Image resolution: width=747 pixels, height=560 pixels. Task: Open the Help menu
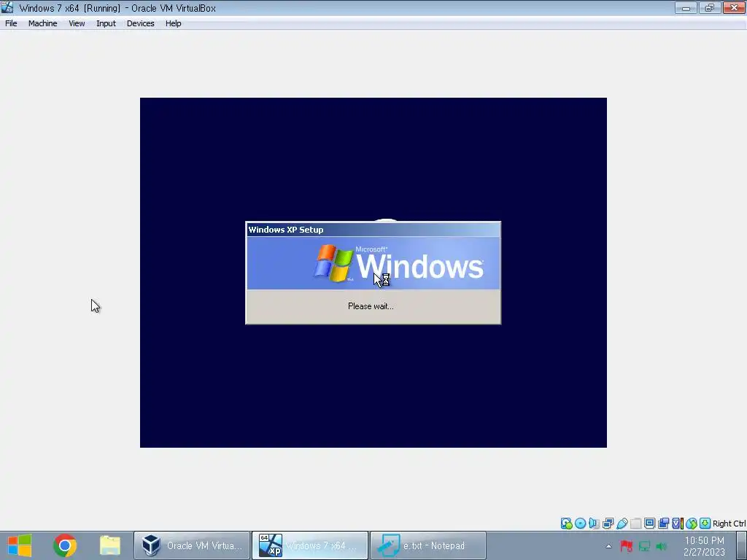coord(173,23)
